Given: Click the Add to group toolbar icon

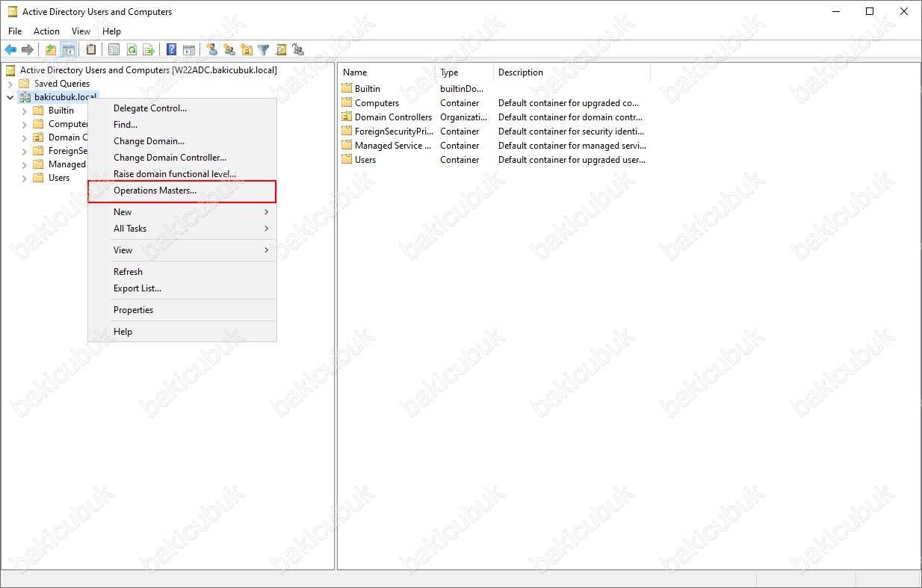Looking at the screenshot, I should click(x=298, y=50).
